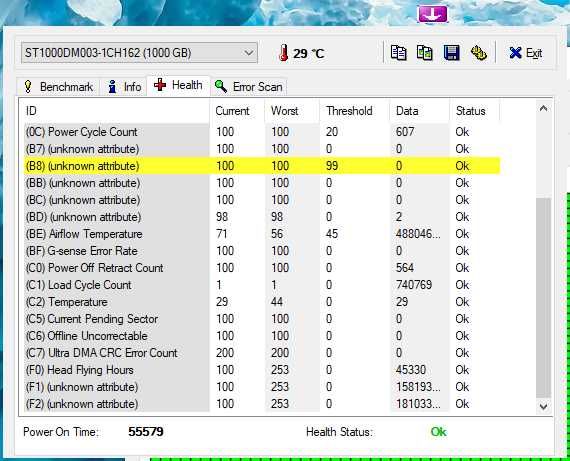The height and width of the screenshot is (461, 570).
Task: Click the save floppy disk icon
Action: tap(451, 53)
